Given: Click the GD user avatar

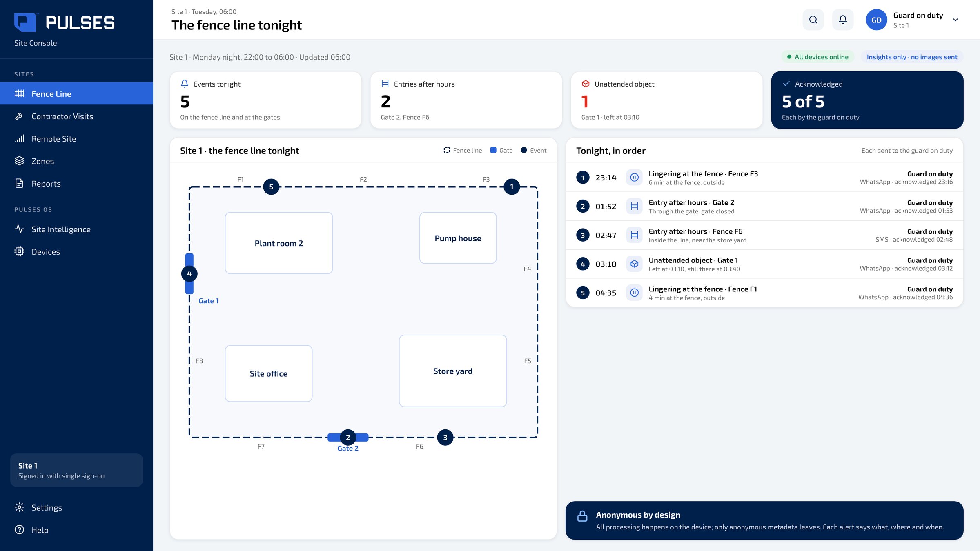Looking at the screenshot, I should 876,20.
